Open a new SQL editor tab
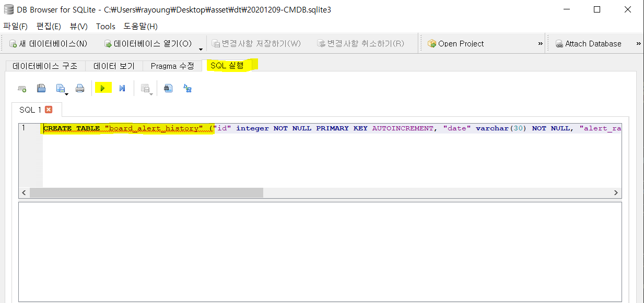Screen dimensions: 644x303 (x=22, y=89)
